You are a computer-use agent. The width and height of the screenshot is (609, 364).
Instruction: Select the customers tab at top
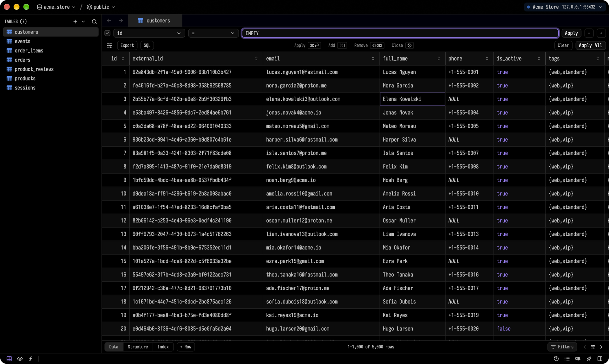[155, 21]
